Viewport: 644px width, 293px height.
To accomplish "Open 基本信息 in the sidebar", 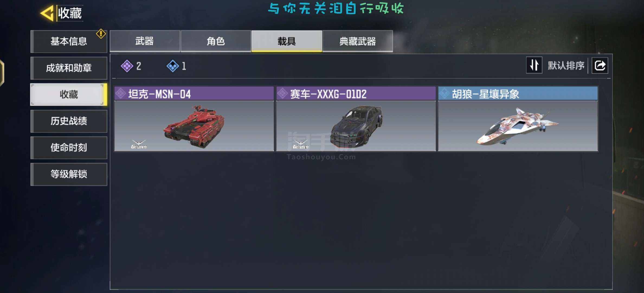I will 69,41.
